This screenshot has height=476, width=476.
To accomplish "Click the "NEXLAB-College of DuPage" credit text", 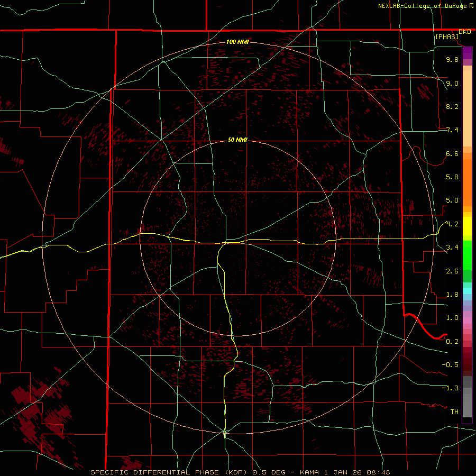I will [x=422, y=6].
